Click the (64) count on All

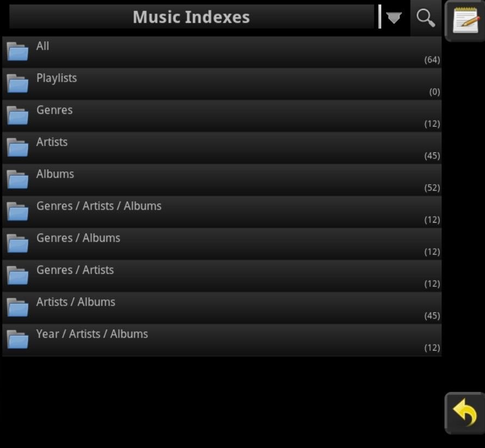coord(432,60)
